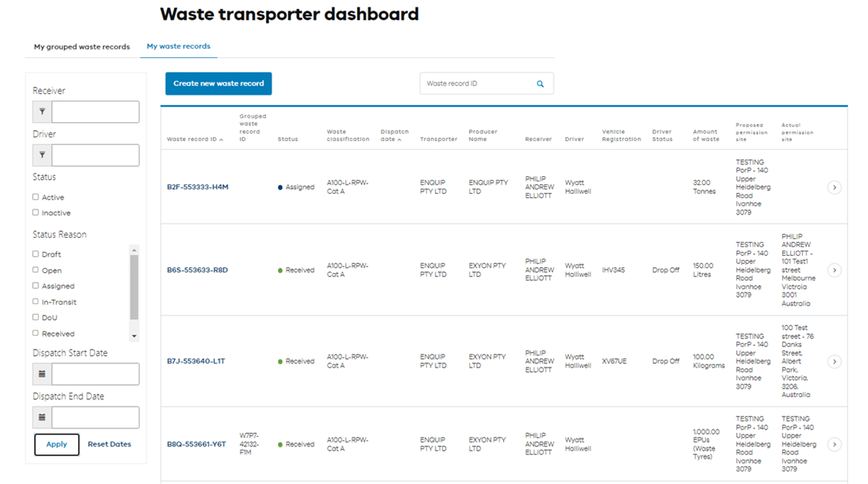Viewport: 868px width, 484px height.
Task: Open details arrow for record B7J-553640-L1T
Action: pos(834,361)
